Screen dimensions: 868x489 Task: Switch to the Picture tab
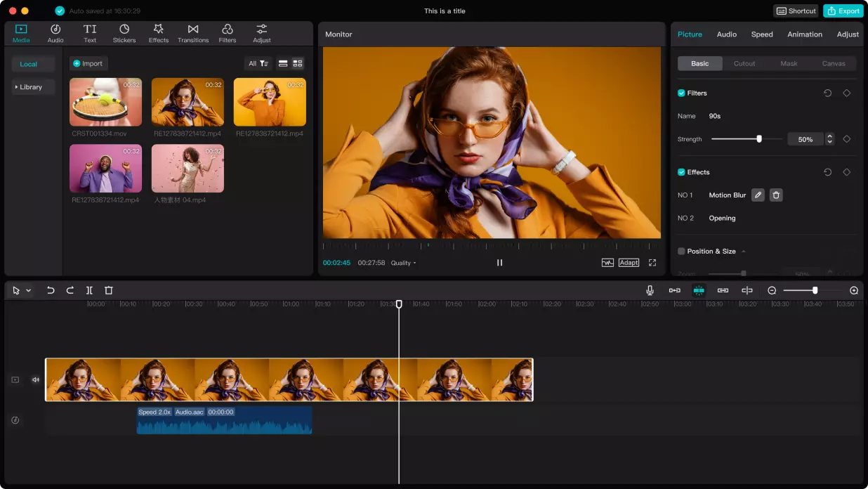coord(690,34)
